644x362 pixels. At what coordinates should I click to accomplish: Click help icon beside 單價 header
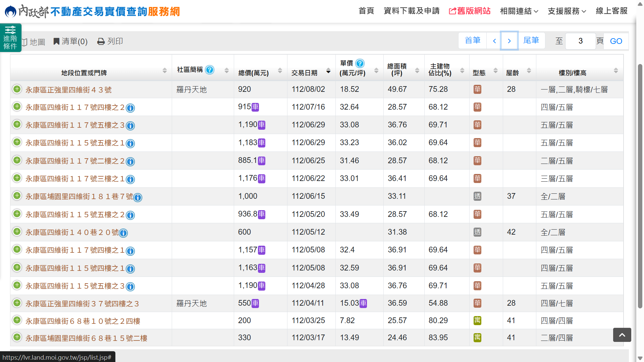[360, 63]
